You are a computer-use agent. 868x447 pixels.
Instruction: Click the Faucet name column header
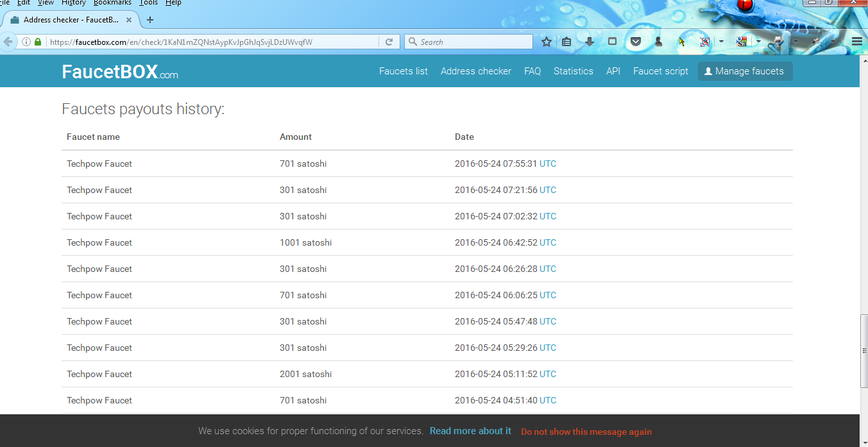click(x=93, y=137)
